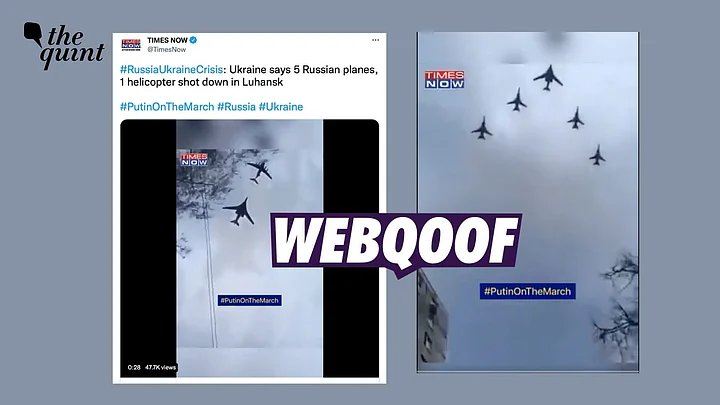Screen dimensions: 720x405
Task: Open the #Ukraine hashtag
Action: pos(281,107)
